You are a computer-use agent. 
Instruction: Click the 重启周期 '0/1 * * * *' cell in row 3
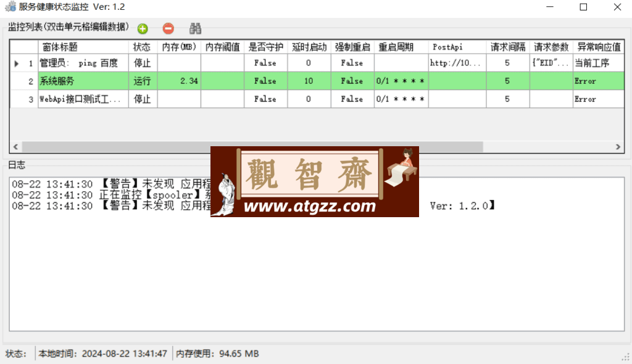(401, 99)
